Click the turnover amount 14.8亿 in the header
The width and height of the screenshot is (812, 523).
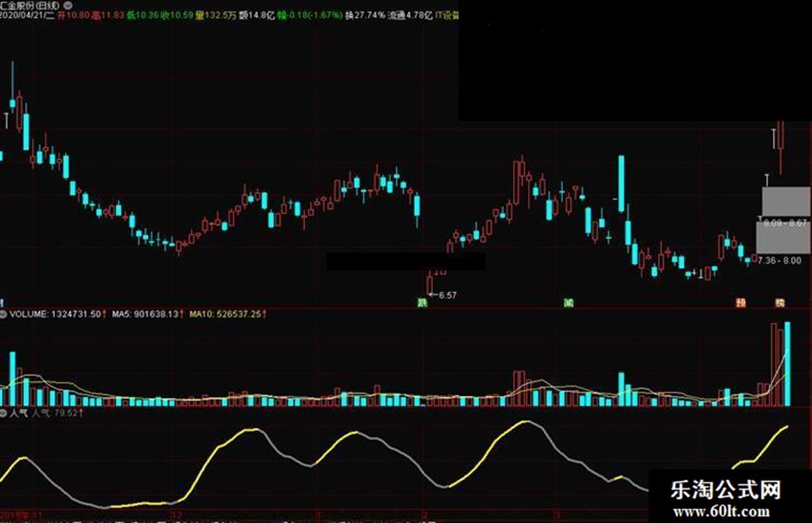[257, 15]
